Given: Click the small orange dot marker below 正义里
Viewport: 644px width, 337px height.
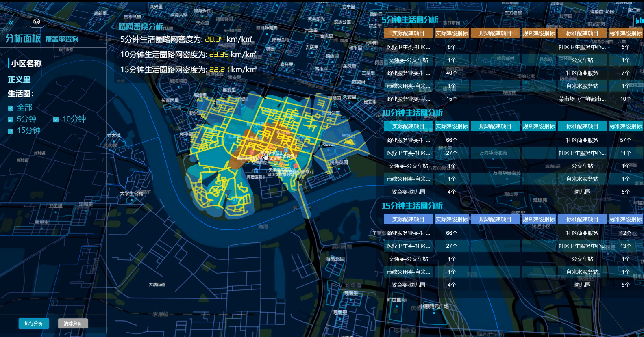Looking at the screenshot, I should click(275, 163).
